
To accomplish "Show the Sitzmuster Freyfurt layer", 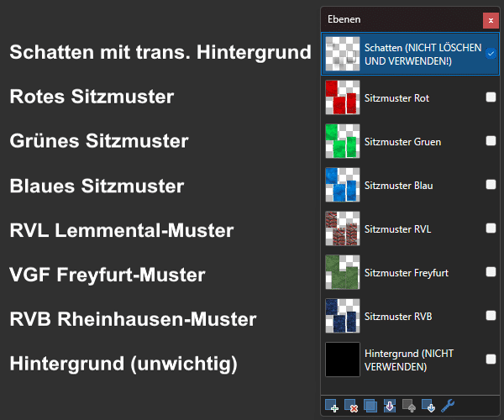I will tap(491, 272).
